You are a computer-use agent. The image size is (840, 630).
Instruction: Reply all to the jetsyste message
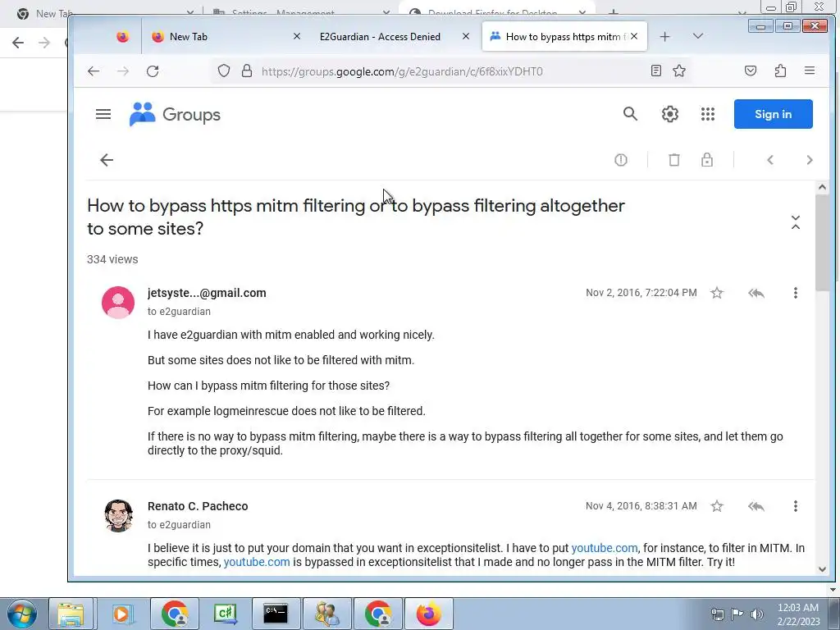tap(756, 293)
